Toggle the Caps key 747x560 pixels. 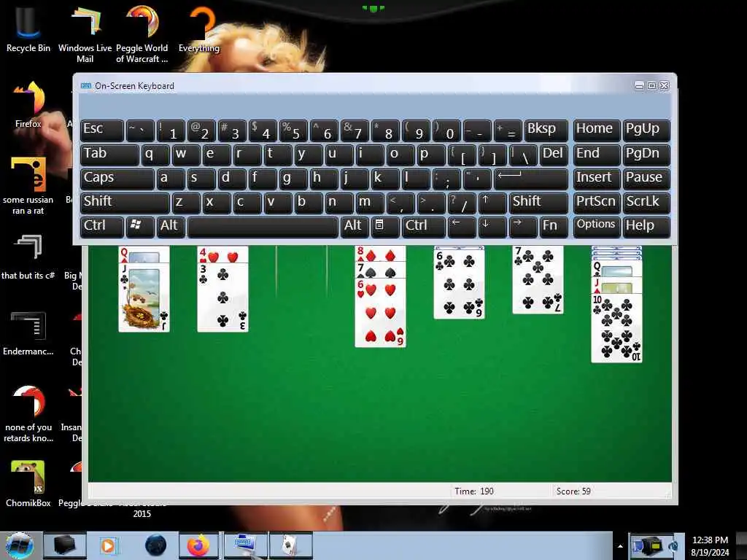pyautogui.click(x=117, y=179)
